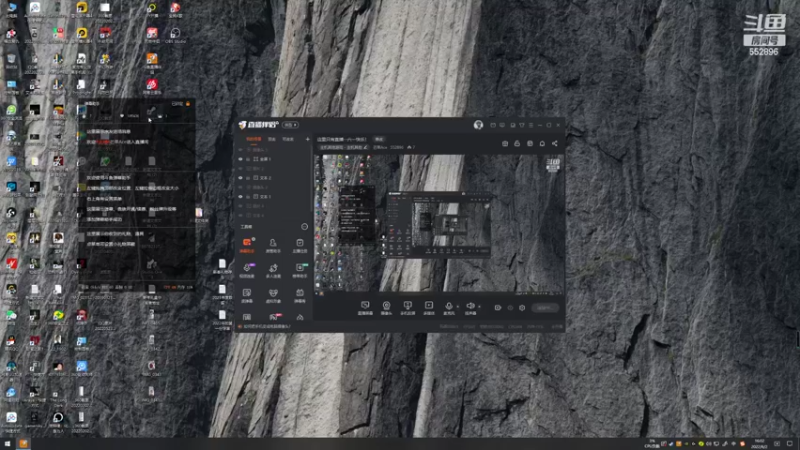Open the square picture-edit tool in toolbox third row
The height and width of the screenshot is (450, 800).
coord(247,295)
